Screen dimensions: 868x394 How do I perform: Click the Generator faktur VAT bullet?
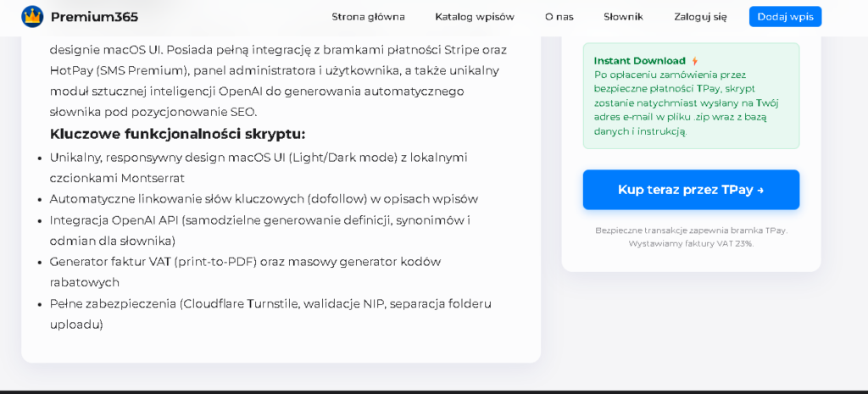pos(245,272)
